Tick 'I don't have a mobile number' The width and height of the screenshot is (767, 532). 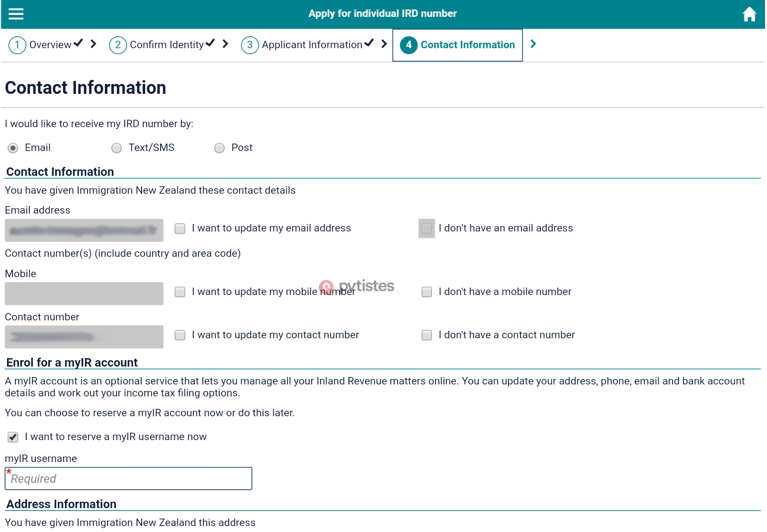pyautogui.click(x=426, y=292)
